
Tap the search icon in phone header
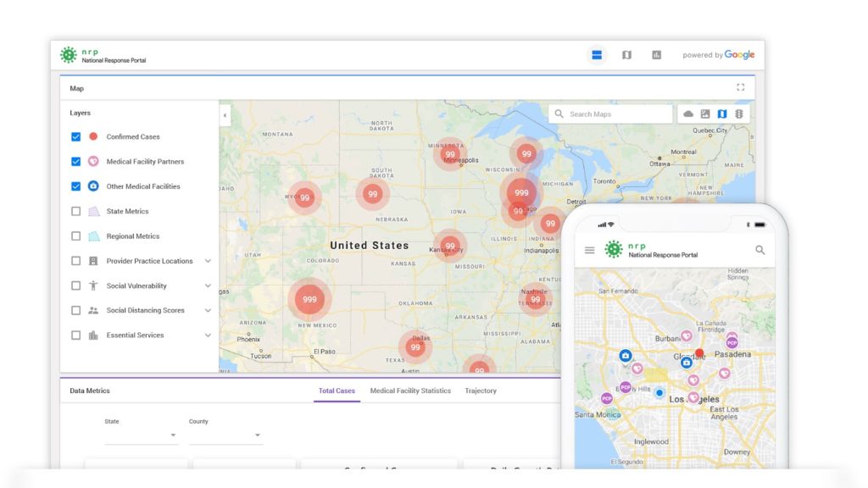760,250
